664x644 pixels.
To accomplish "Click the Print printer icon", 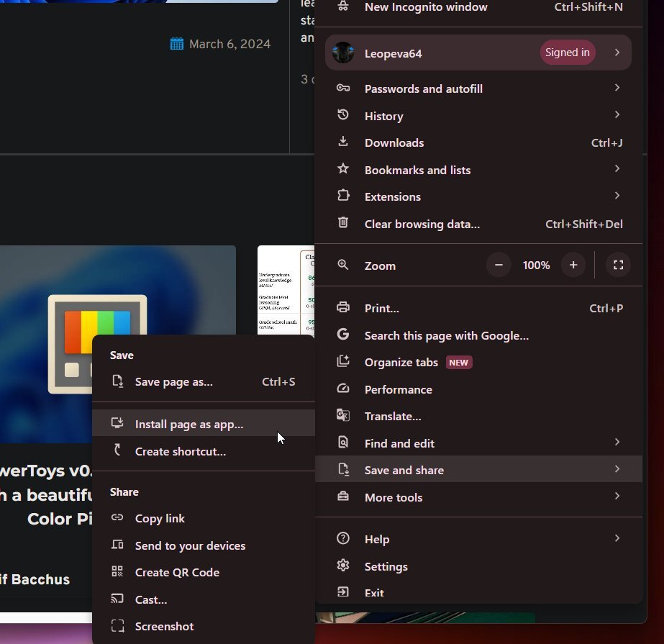I will pos(343,307).
